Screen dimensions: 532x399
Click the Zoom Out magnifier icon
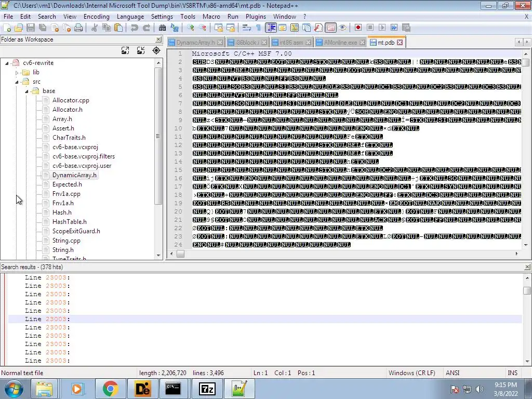(202, 28)
